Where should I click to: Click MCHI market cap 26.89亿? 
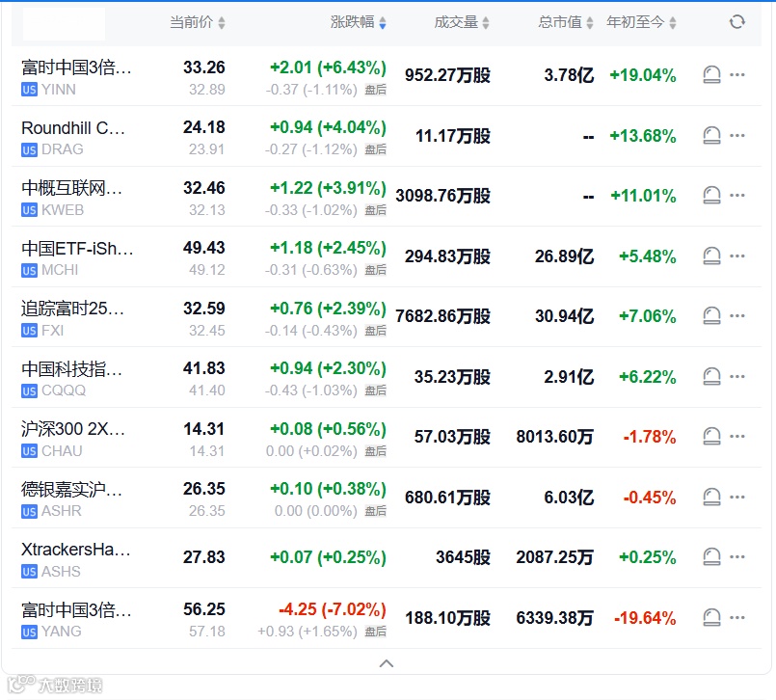[x=564, y=256]
